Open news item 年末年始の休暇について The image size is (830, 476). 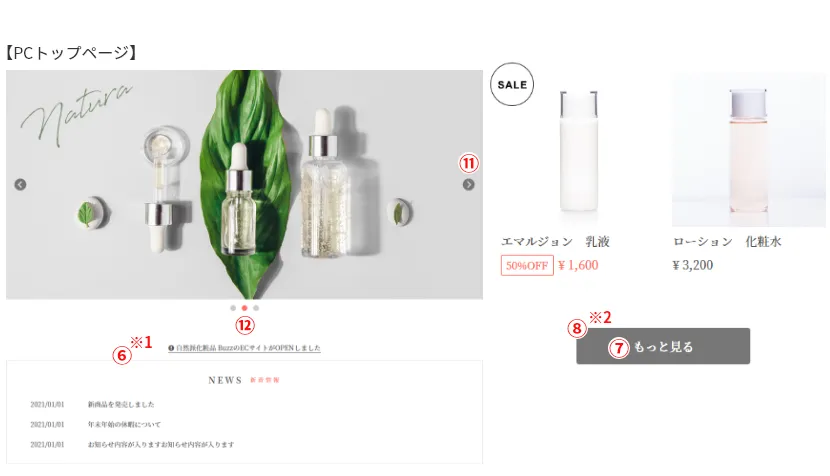pyautogui.click(x=124, y=424)
